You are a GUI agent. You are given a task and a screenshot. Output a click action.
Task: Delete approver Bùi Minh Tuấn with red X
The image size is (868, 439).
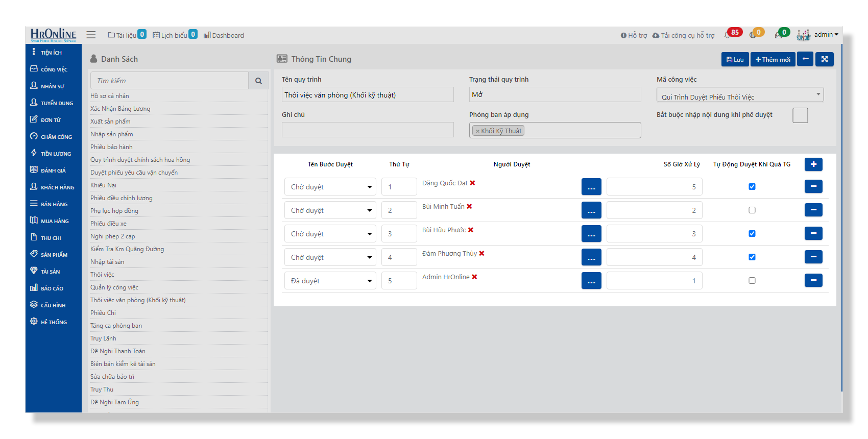(469, 206)
